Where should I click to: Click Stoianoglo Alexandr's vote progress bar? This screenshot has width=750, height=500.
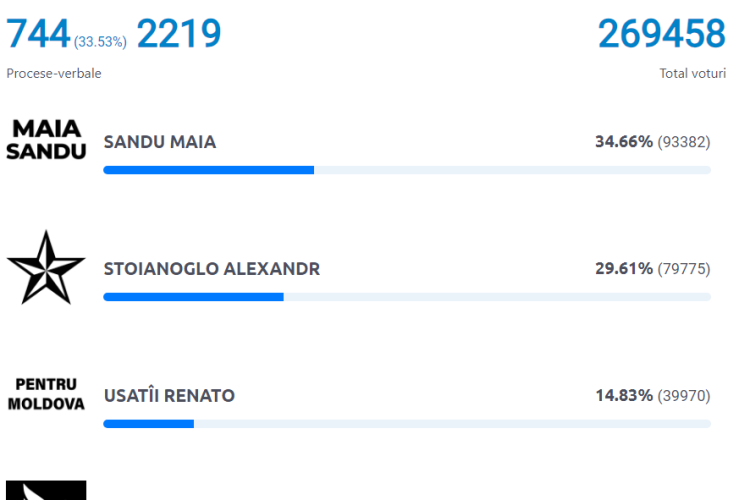tap(406, 297)
